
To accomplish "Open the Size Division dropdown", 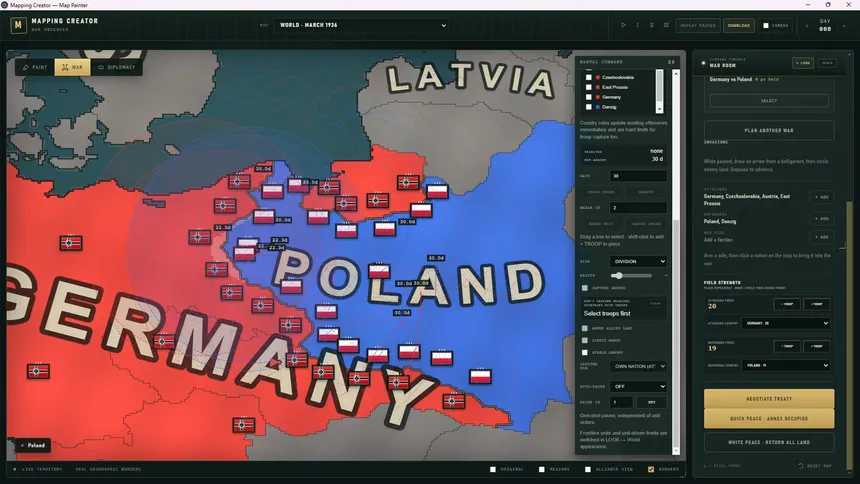I will (638, 262).
